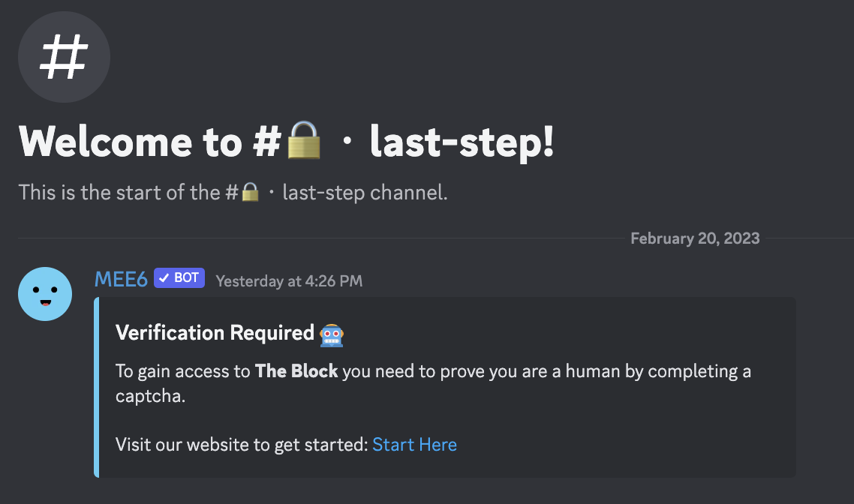Image resolution: width=854 pixels, height=504 pixels.
Task: Click the word Welcome in the heading
Action: point(106,142)
